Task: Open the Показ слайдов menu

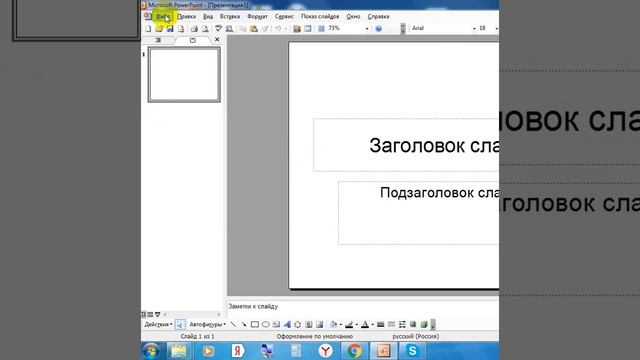Action: pyautogui.click(x=320, y=17)
